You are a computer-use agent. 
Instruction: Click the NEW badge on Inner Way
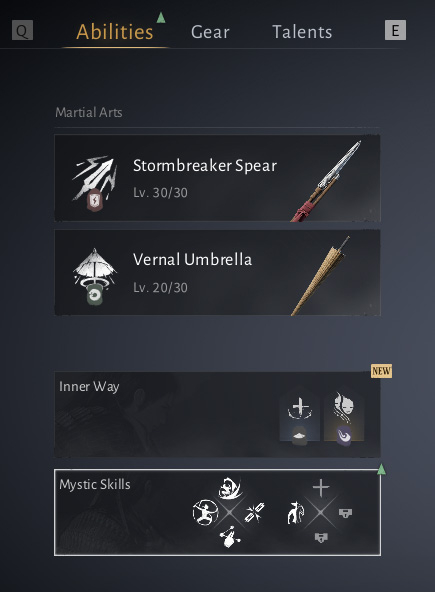381,371
